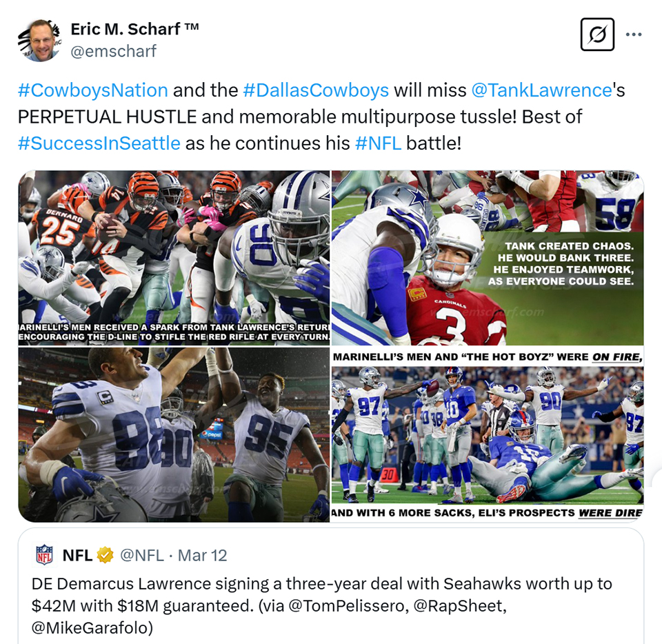Open the Bengals game photo with number 25
Viewport: 662px width, 644px height.
174,258
